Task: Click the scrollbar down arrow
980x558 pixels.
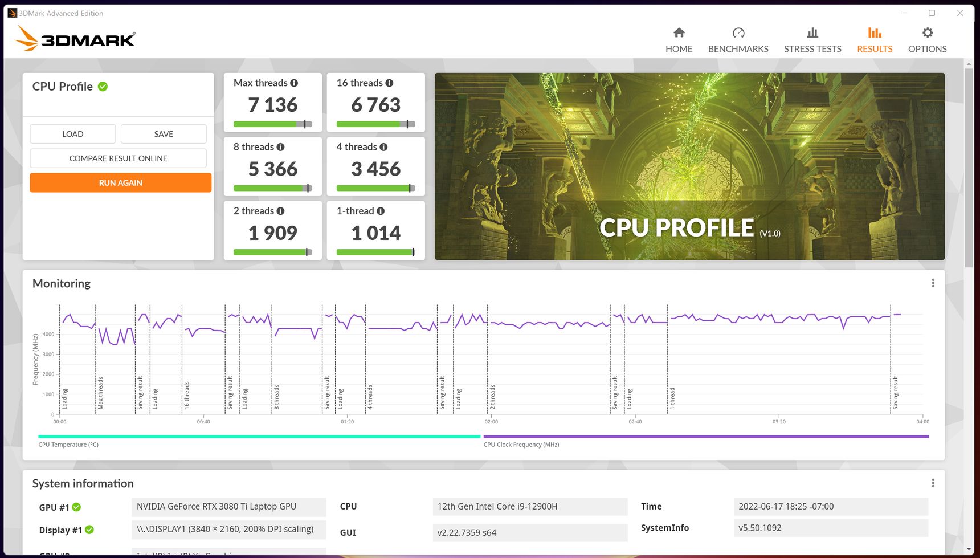Action: [x=969, y=550]
